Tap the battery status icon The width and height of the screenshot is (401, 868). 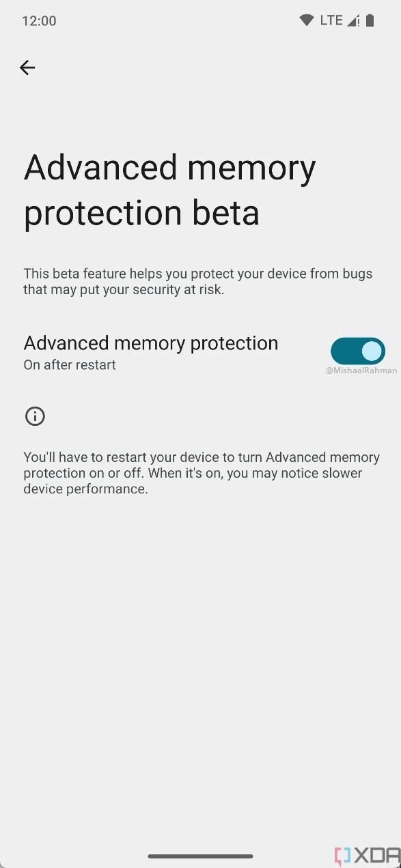pos(370,20)
